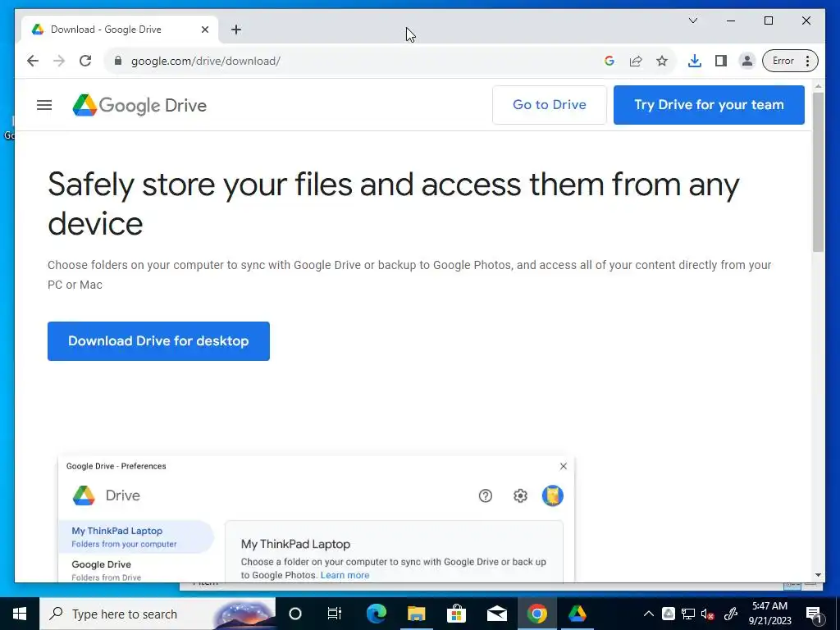
Task: Click the scrollbar down arrow
Action: 818,575
